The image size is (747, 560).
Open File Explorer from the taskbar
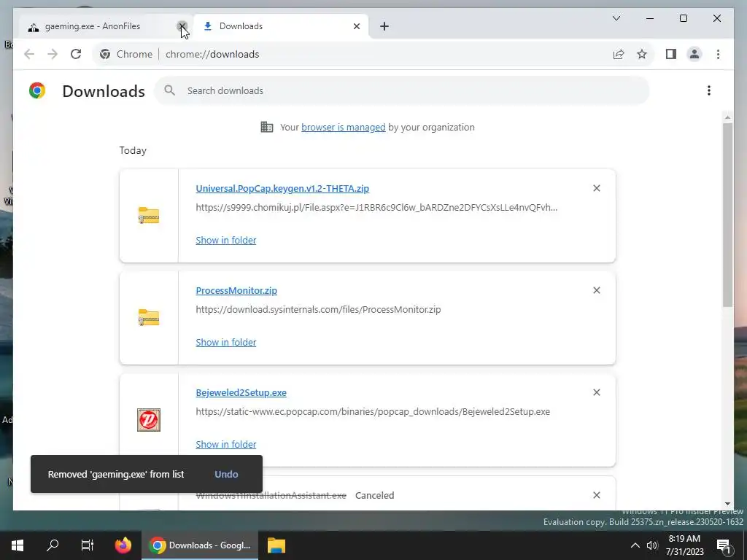(276, 545)
